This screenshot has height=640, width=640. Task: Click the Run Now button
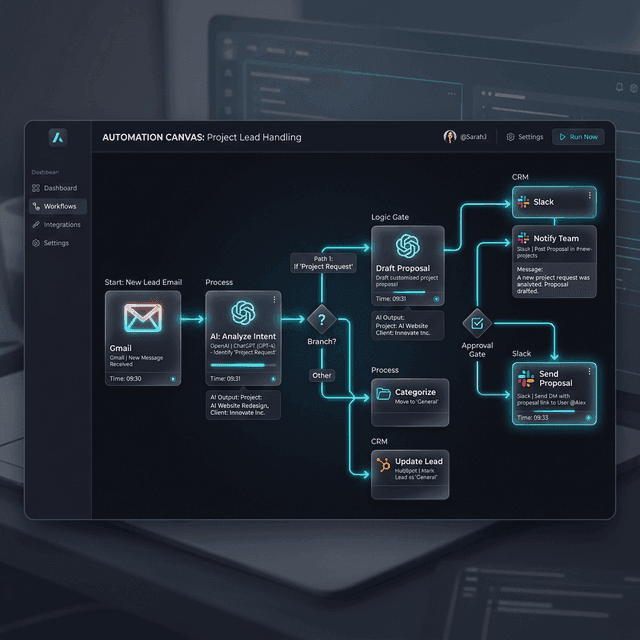pos(578,137)
